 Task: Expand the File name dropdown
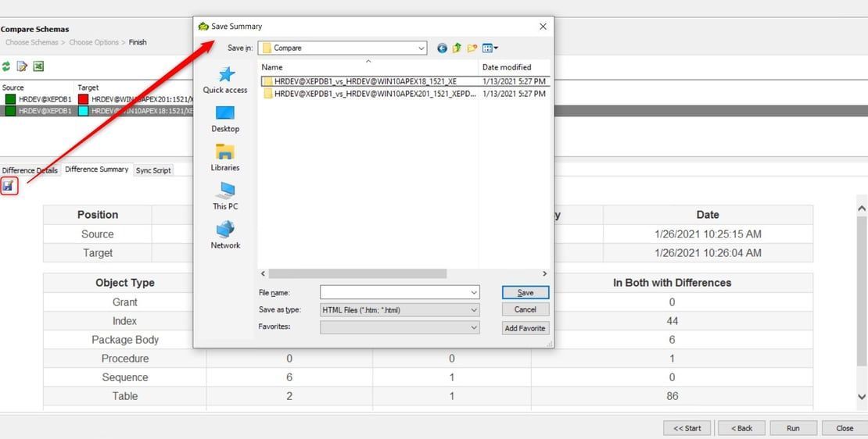(x=474, y=292)
